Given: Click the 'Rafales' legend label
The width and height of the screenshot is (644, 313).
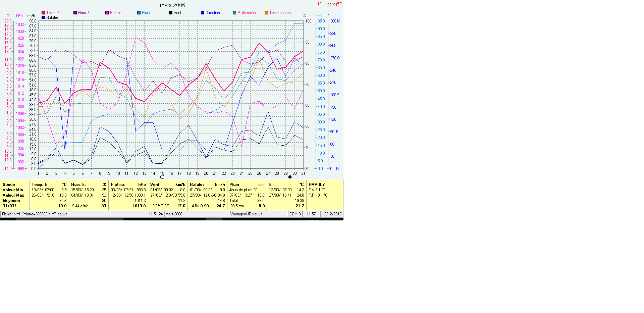Looking at the screenshot, I should pyautogui.click(x=52, y=17).
